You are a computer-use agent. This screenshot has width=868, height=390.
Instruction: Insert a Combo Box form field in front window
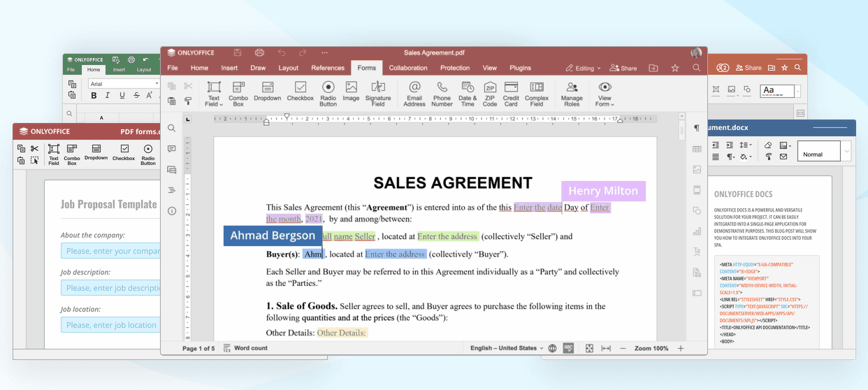[238, 94]
